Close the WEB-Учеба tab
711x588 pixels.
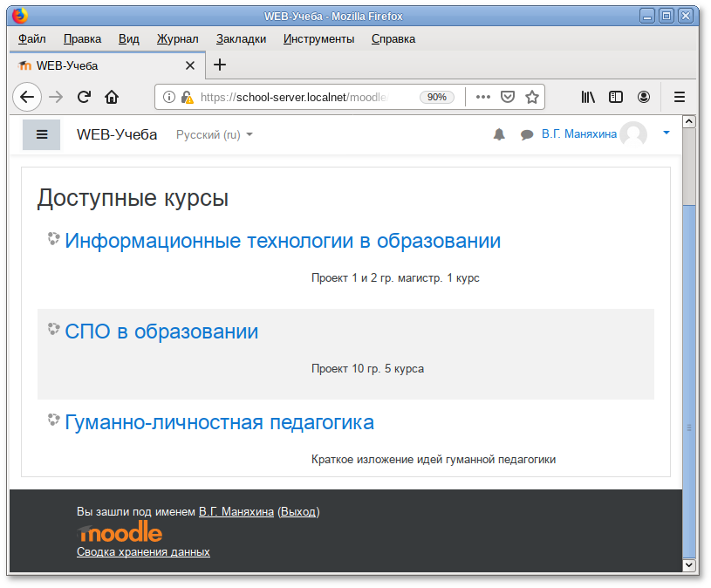190,65
